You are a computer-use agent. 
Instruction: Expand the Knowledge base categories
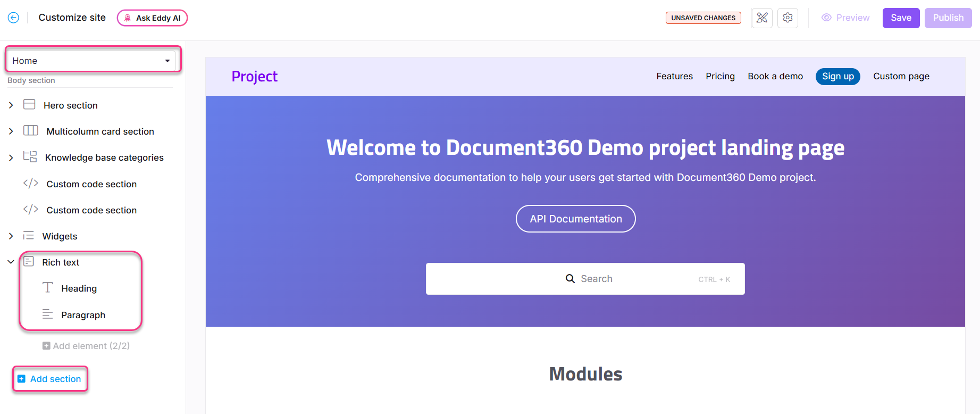tap(11, 158)
